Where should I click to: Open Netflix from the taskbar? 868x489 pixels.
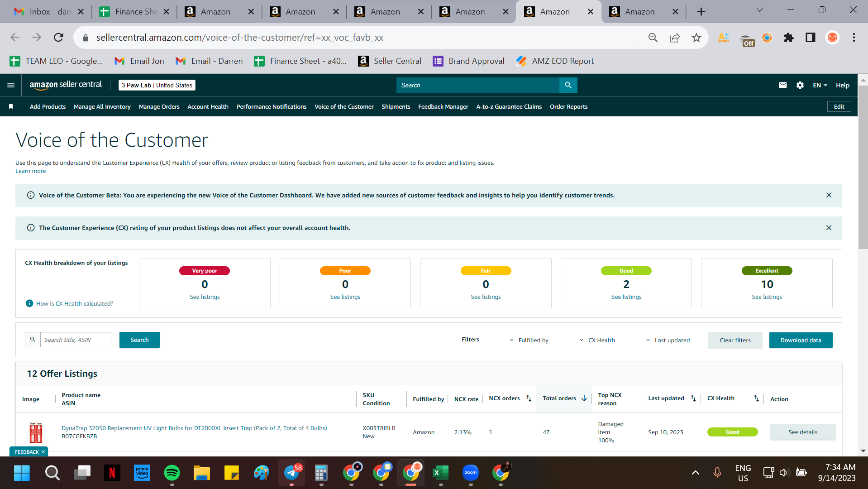(112, 473)
